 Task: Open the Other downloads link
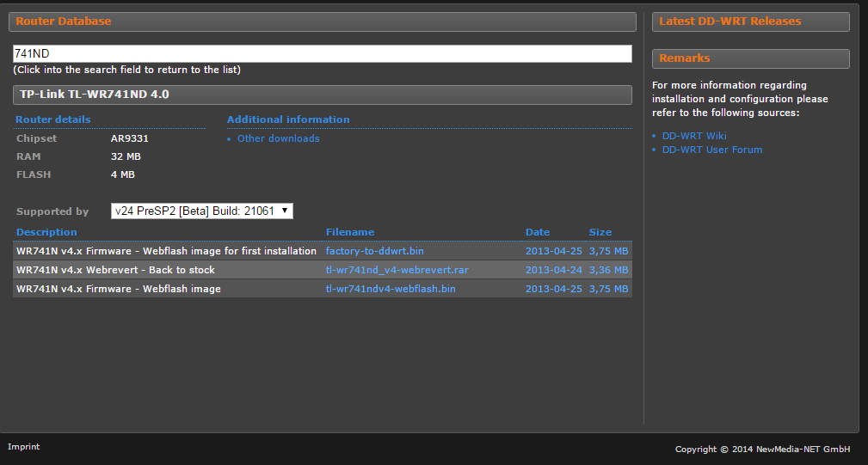(x=278, y=138)
